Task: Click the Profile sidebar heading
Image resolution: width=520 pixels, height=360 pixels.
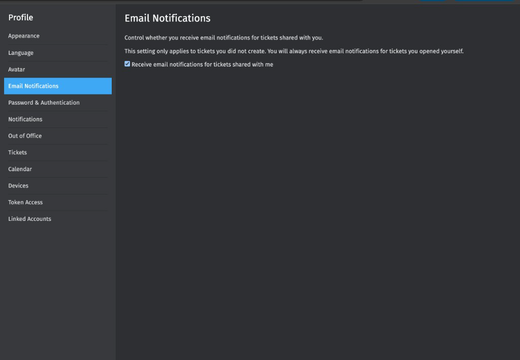Action: (x=21, y=18)
